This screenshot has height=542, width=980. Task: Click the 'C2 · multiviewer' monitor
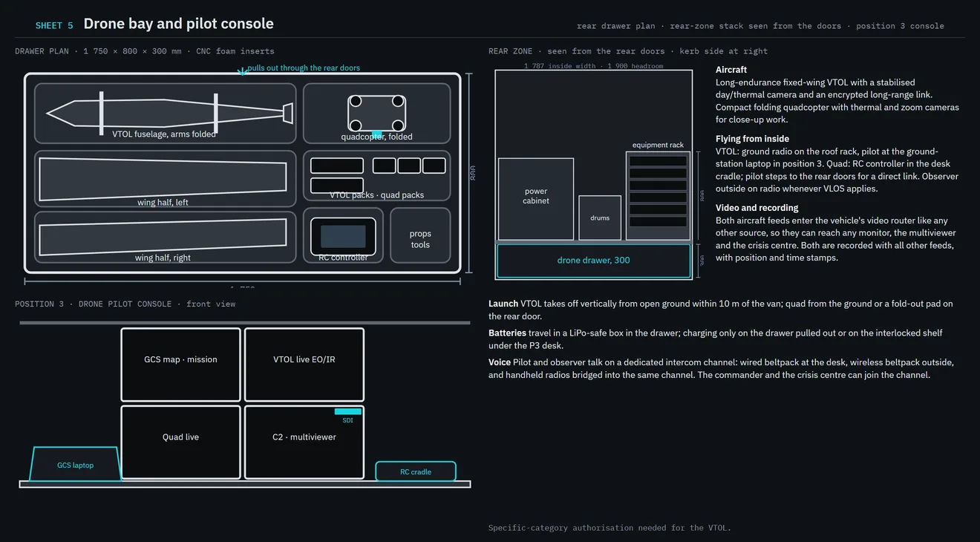coord(304,442)
